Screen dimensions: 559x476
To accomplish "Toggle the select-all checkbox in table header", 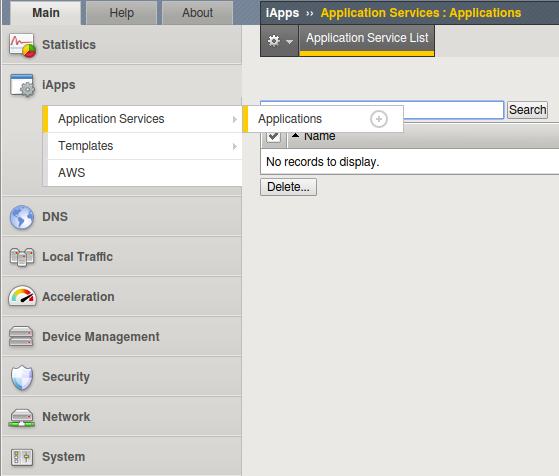I will pos(273,137).
